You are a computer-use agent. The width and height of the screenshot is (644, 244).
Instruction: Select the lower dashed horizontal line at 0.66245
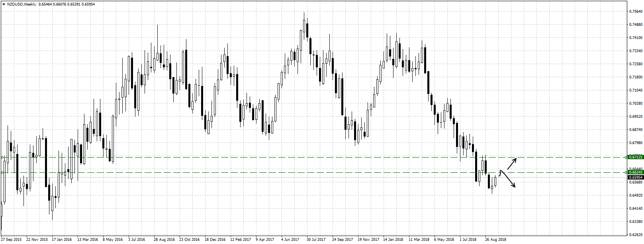[319, 173]
